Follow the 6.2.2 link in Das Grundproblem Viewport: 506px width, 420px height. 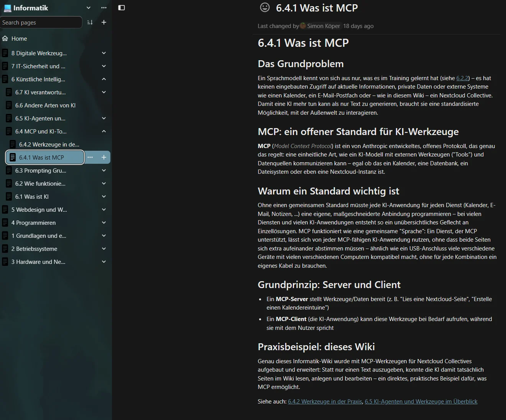click(462, 78)
